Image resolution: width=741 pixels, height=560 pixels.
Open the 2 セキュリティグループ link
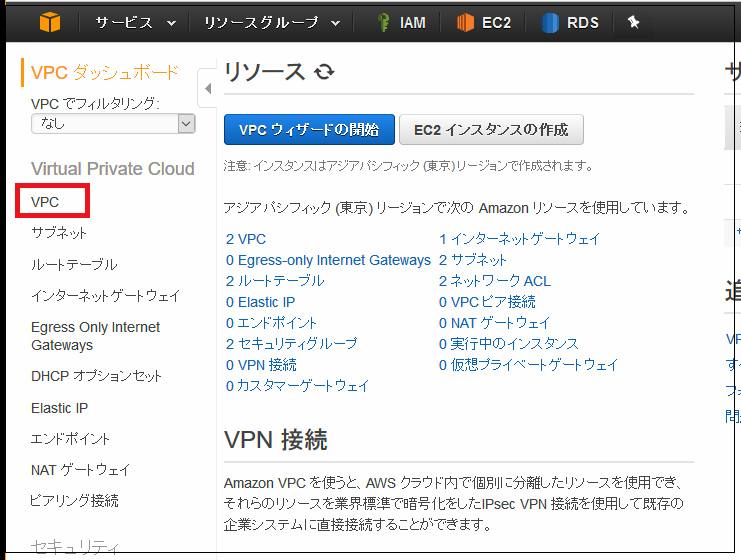[291, 344]
